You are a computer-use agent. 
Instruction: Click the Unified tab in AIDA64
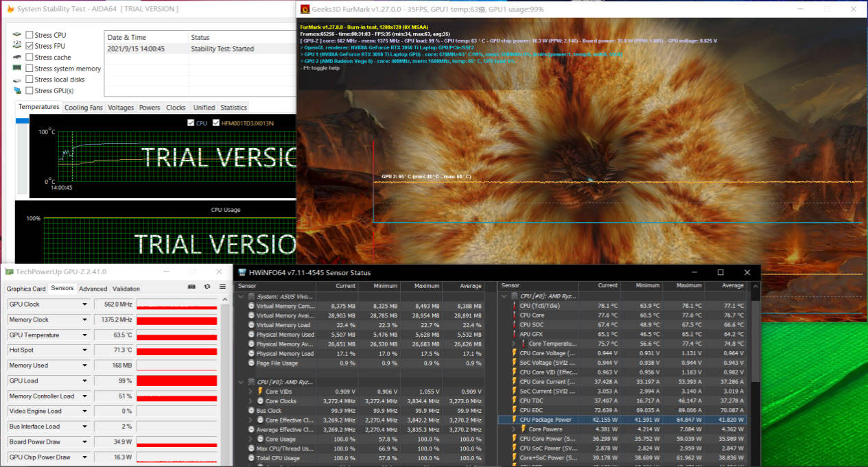pos(204,108)
